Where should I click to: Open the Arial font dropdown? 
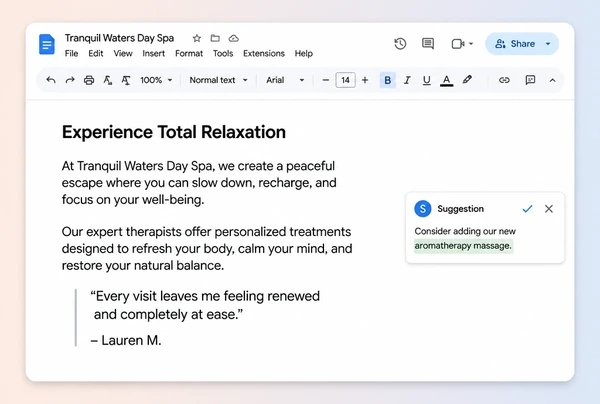point(285,80)
